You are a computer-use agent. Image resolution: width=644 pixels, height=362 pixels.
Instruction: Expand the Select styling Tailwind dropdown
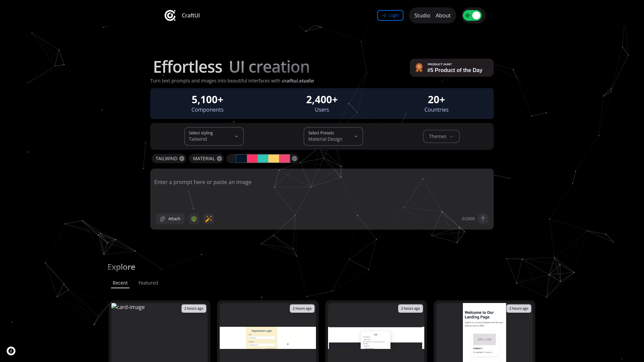tap(214, 136)
